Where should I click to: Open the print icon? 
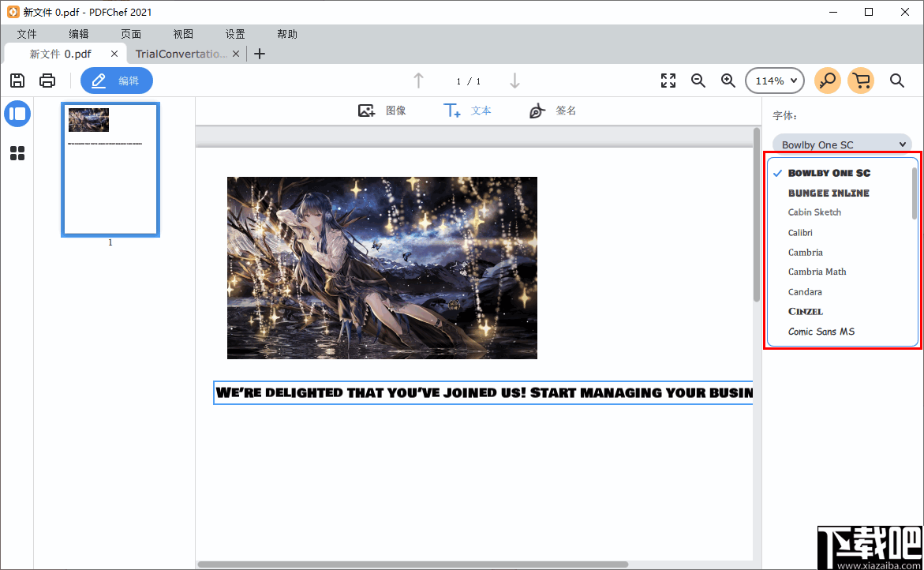click(x=47, y=80)
